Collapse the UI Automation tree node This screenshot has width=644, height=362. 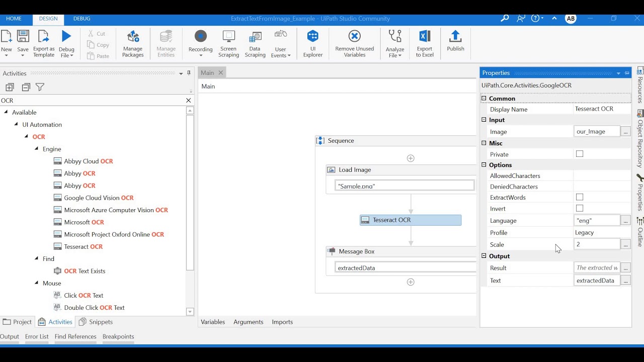(x=16, y=124)
